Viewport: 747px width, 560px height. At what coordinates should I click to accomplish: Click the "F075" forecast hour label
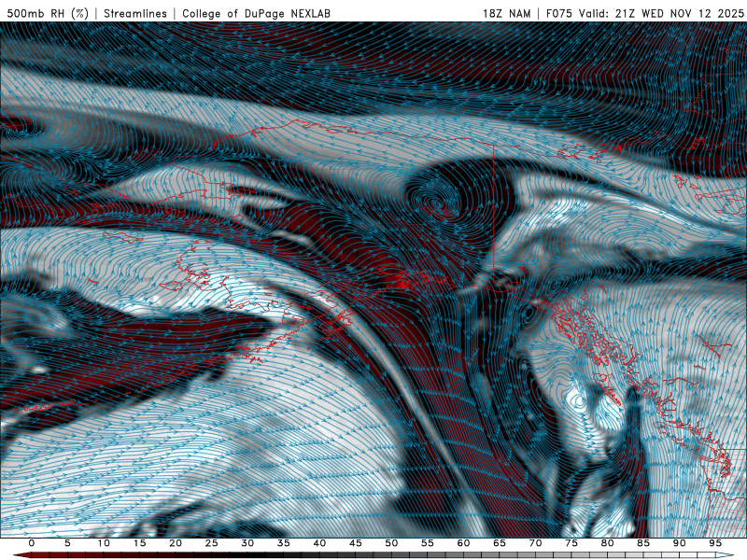tap(558, 13)
